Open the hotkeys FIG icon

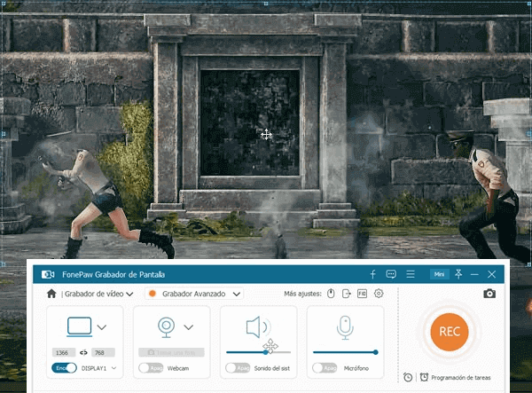pyautogui.click(x=362, y=294)
